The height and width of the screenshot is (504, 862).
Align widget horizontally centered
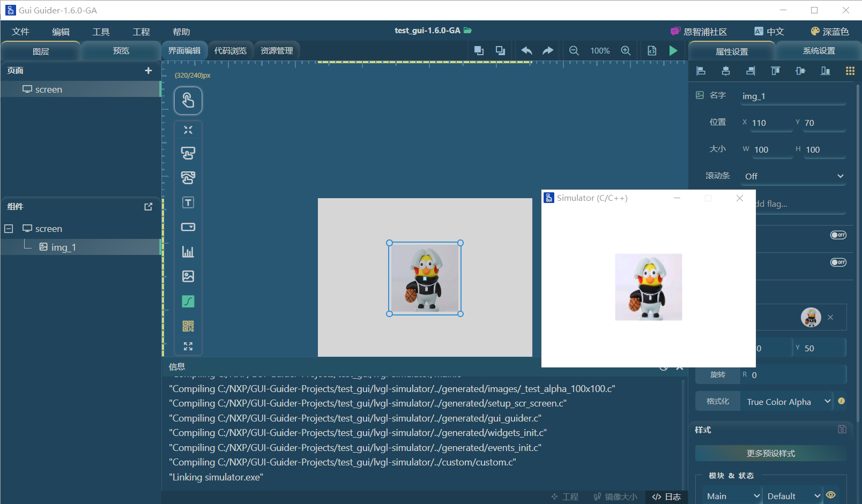tap(726, 71)
